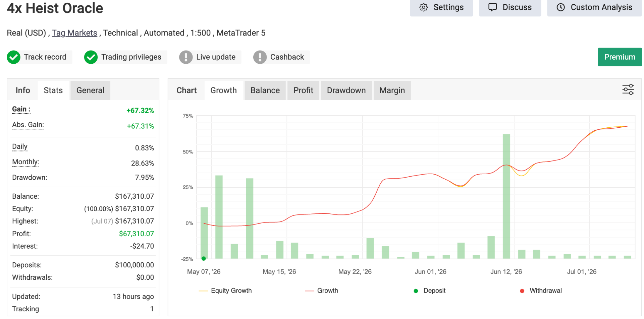Toggle Equity Growth legend series
Viewport: 644px width, 319px height.
(225, 291)
